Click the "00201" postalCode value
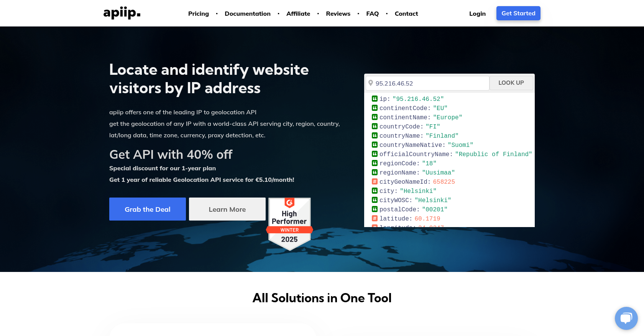Screen dimensions: 644x336 click(435, 209)
